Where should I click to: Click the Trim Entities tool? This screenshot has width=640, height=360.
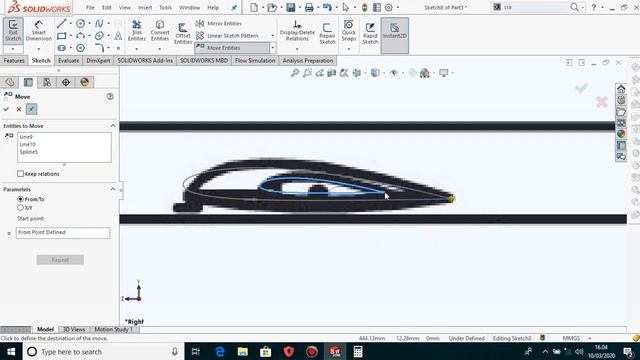[x=137, y=31]
